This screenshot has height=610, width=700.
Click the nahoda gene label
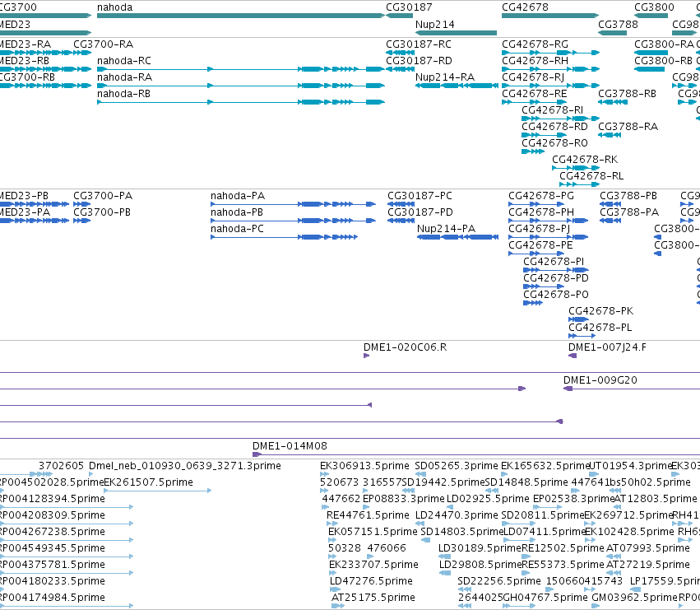click(x=114, y=7)
